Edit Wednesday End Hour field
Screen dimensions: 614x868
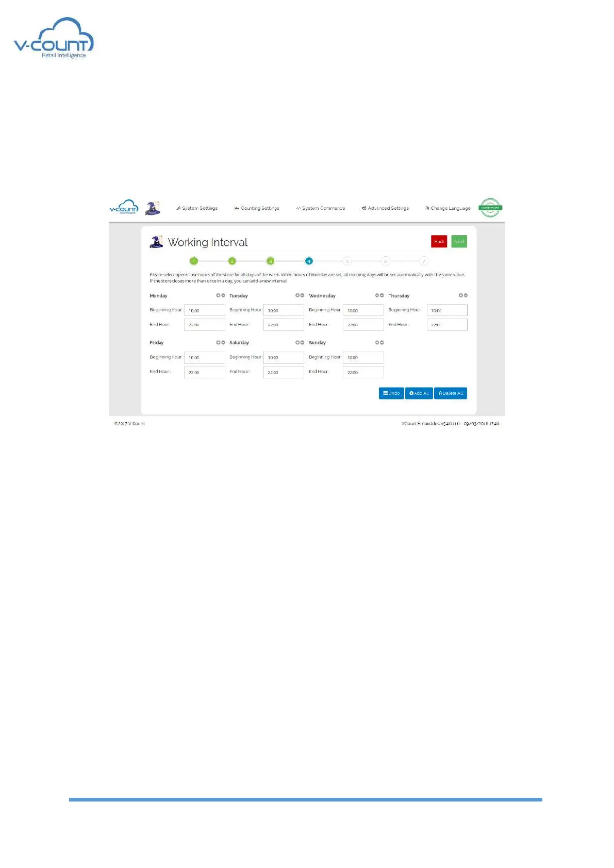tap(363, 325)
